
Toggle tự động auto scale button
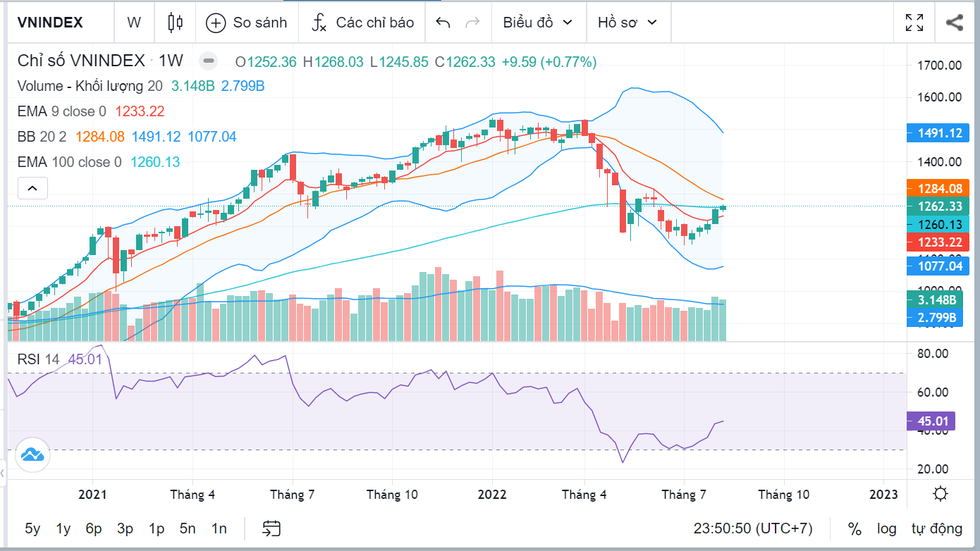[937, 528]
